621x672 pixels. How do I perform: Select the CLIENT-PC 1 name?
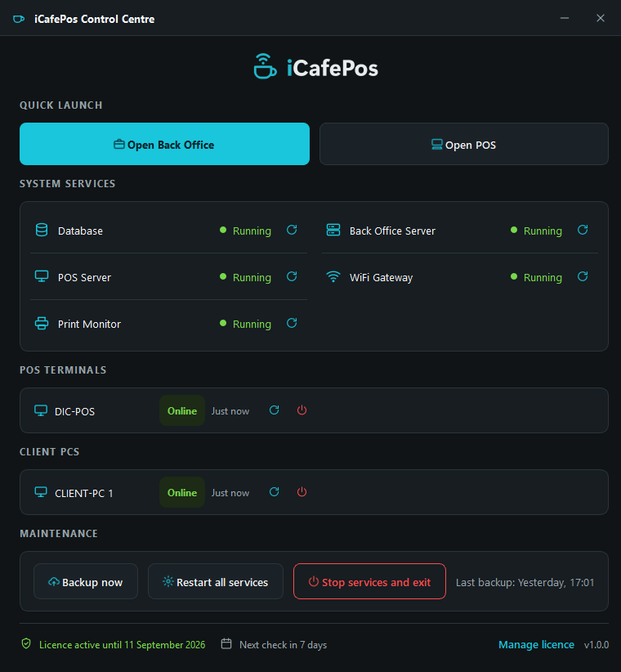[x=84, y=493]
